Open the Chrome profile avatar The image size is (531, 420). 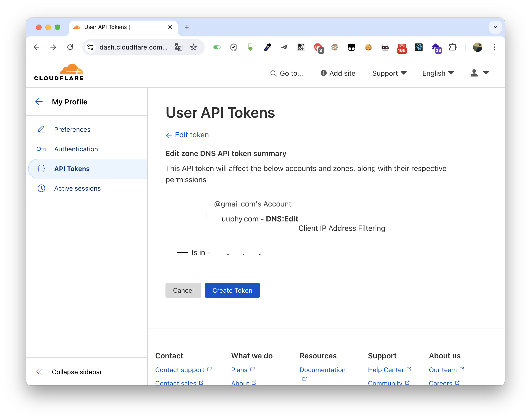click(478, 47)
